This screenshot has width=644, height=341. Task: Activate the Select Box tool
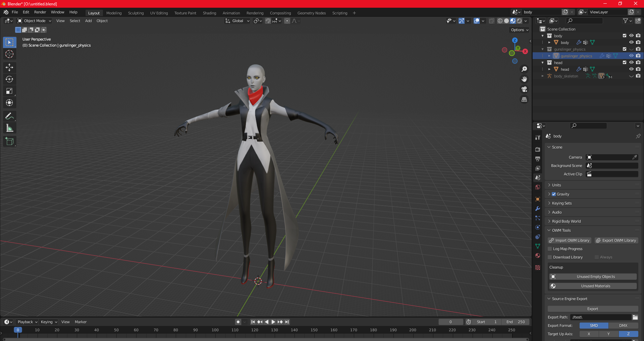point(9,42)
